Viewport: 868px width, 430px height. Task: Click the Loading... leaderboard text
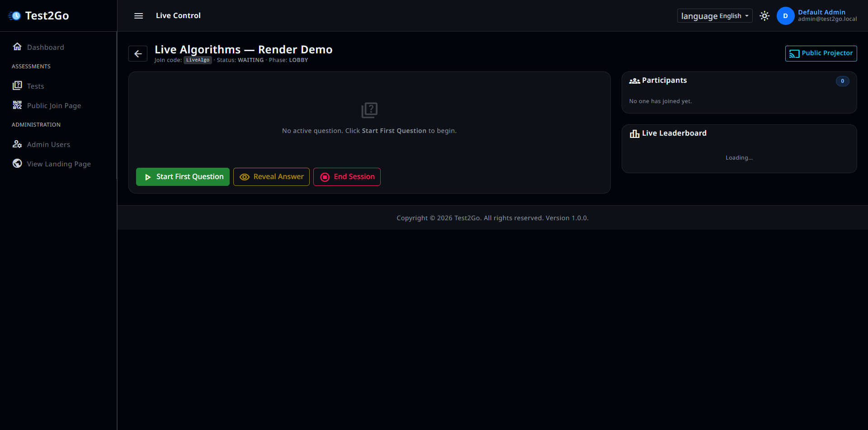pos(739,158)
